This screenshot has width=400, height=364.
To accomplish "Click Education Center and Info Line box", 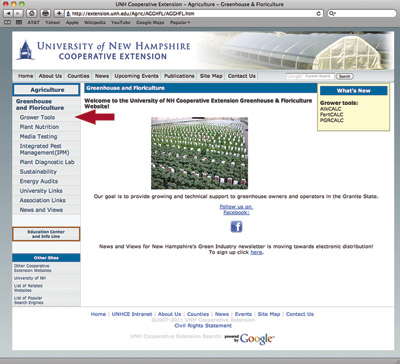I will click(46, 234).
